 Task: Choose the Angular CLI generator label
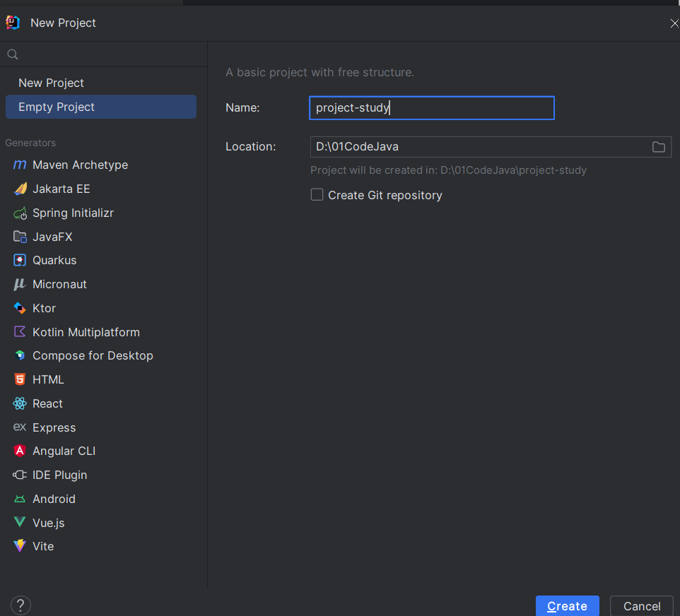64,451
